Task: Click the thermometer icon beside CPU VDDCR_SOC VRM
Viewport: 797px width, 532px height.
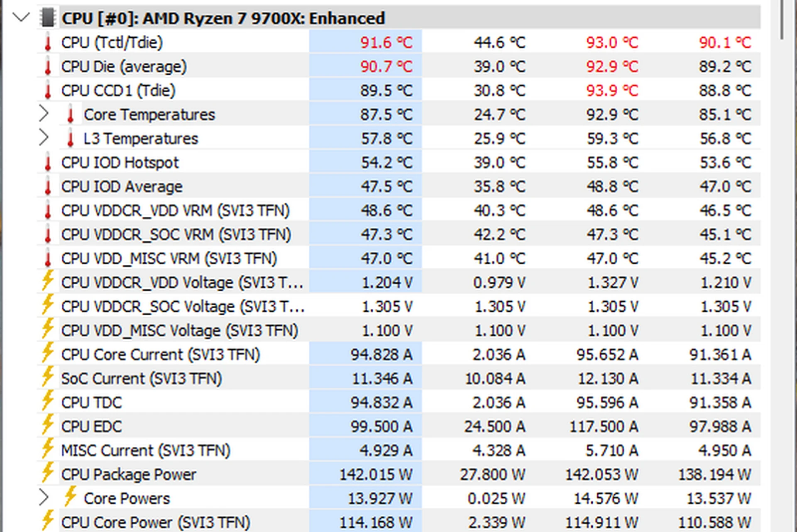Action: tap(48, 234)
